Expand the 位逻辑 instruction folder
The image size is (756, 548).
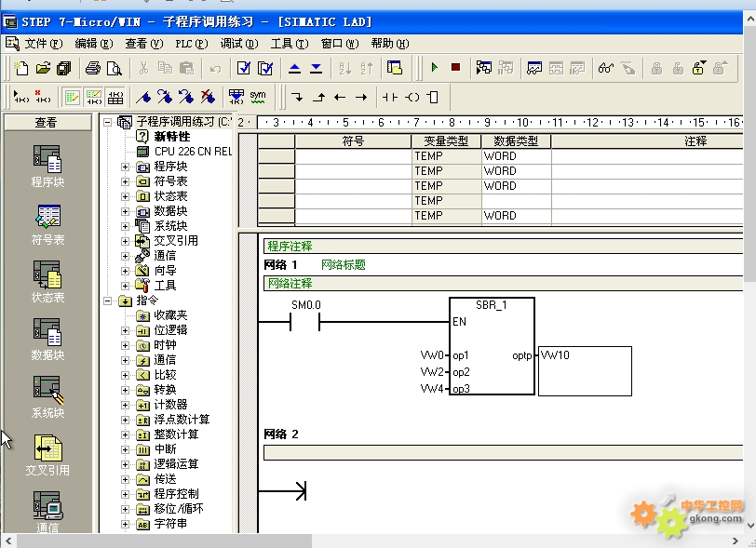pyautogui.click(x=126, y=330)
